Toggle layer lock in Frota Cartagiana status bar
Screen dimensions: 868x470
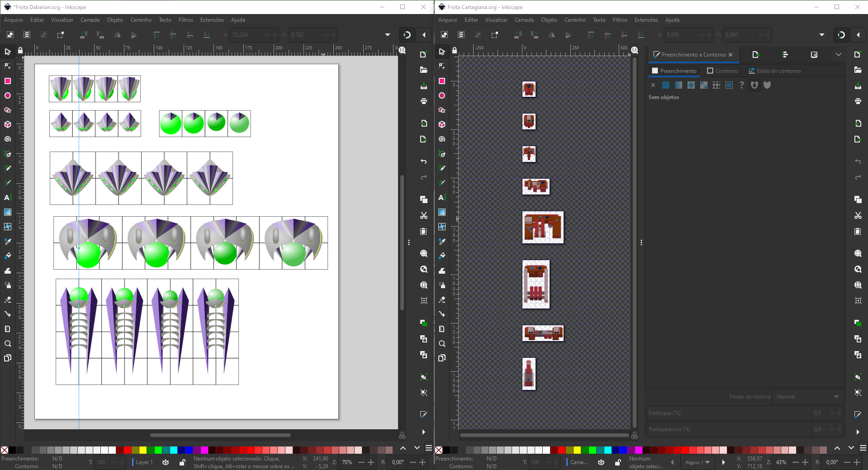[617, 462]
